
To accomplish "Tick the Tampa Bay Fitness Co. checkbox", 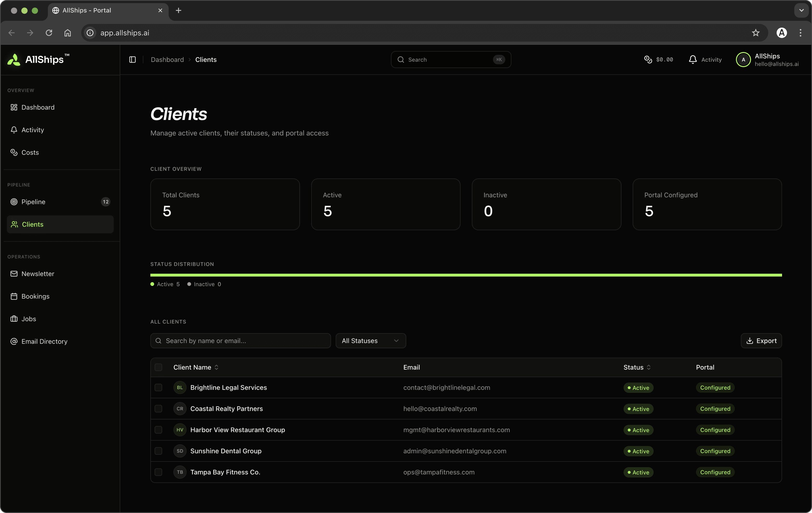I will coord(158,472).
